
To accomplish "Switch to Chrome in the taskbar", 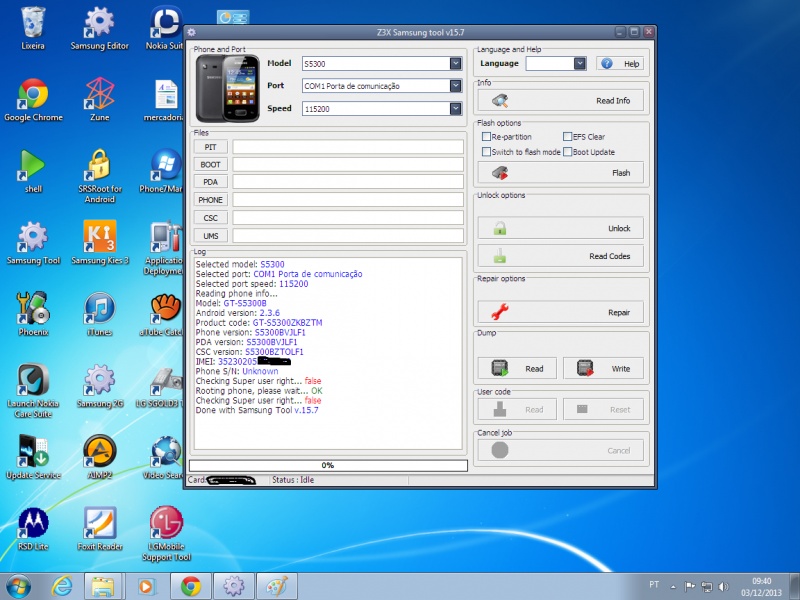I will [x=190, y=586].
